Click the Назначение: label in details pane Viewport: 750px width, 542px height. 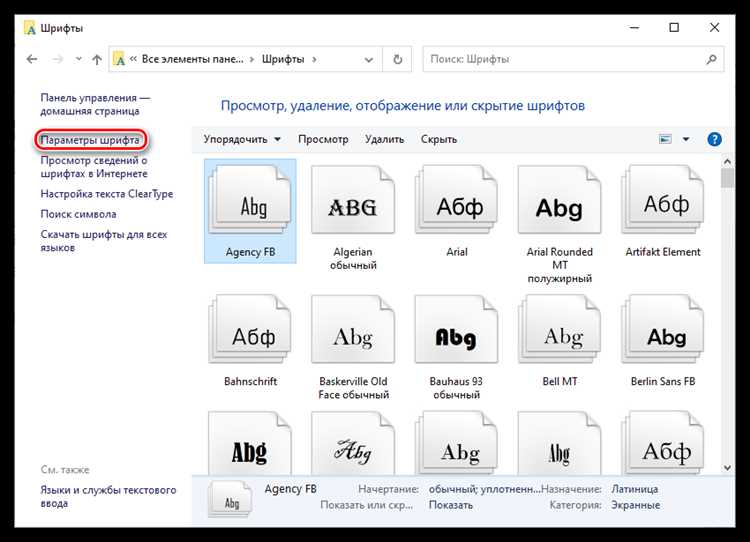[x=571, y=489]
